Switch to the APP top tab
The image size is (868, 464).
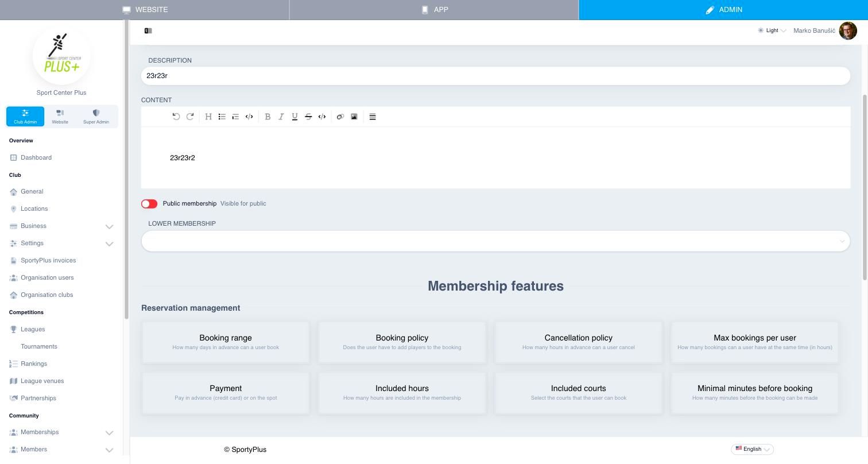click(x=434, y=10)
